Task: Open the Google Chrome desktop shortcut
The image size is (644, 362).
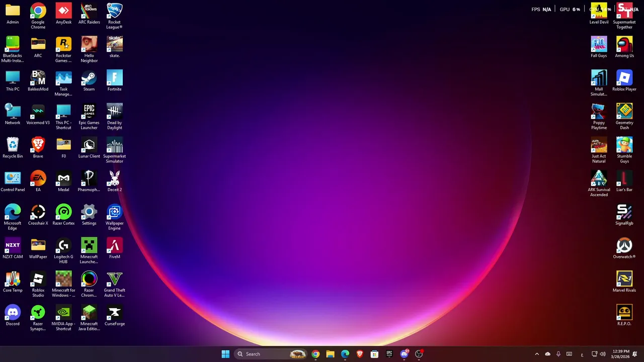Action: [38, 11]
